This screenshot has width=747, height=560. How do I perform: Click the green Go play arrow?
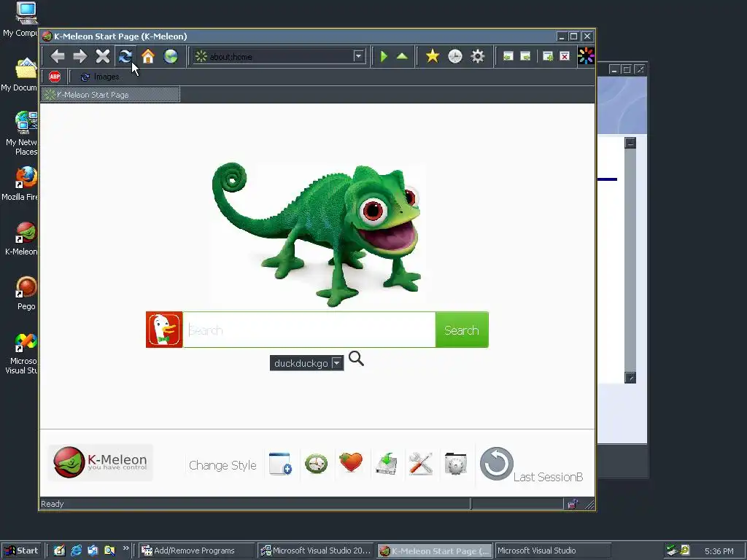[x=384, y=57]
